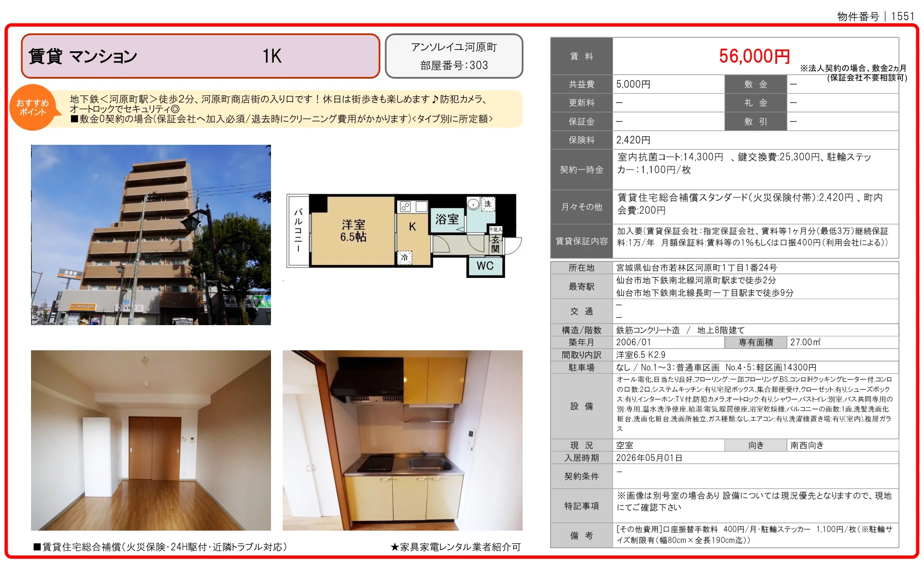Viewport: 924px width, 563px height.
Task: Click the 玄関 label in floor plan
Action: (x=495, y=244)
